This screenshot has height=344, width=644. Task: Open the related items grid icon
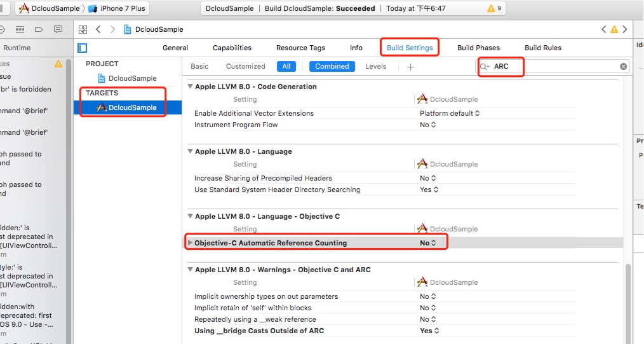pos(83,29)
